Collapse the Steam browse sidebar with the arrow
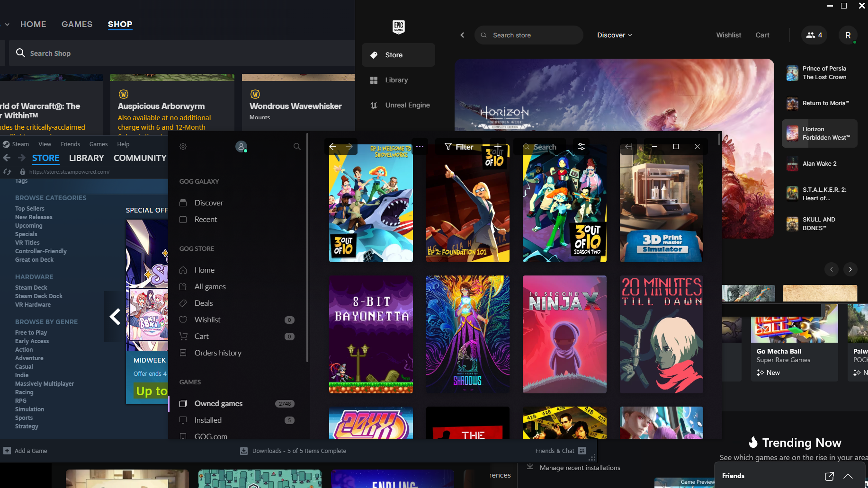 pyautogui.click(x=115, y=316)
